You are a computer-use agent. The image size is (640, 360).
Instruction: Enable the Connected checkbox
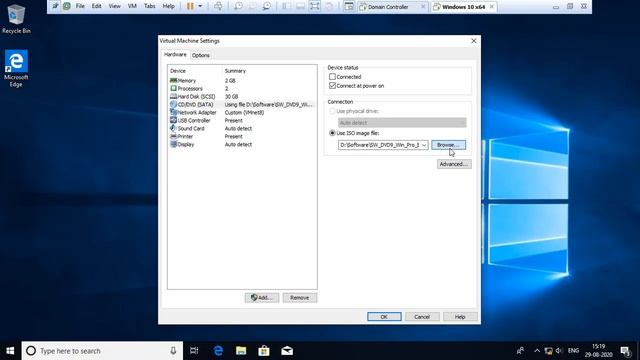332,77
